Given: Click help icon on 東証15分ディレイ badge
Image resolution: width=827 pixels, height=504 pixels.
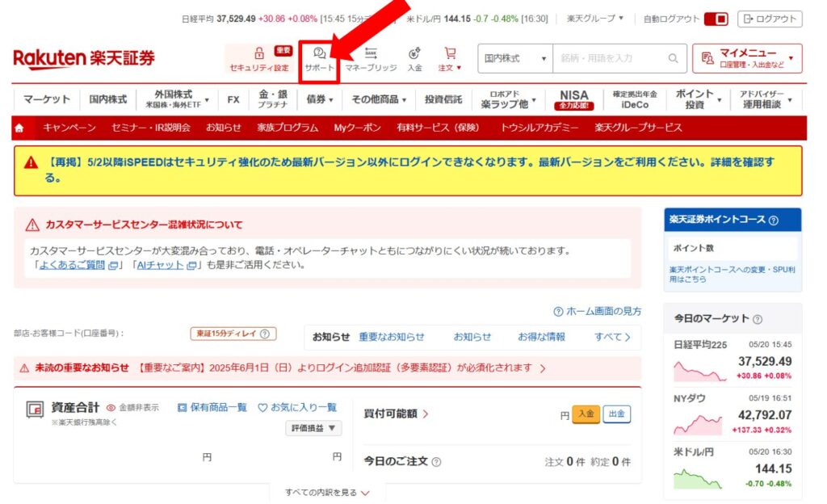Looking at the screenshot, I should tap(265, 334).
